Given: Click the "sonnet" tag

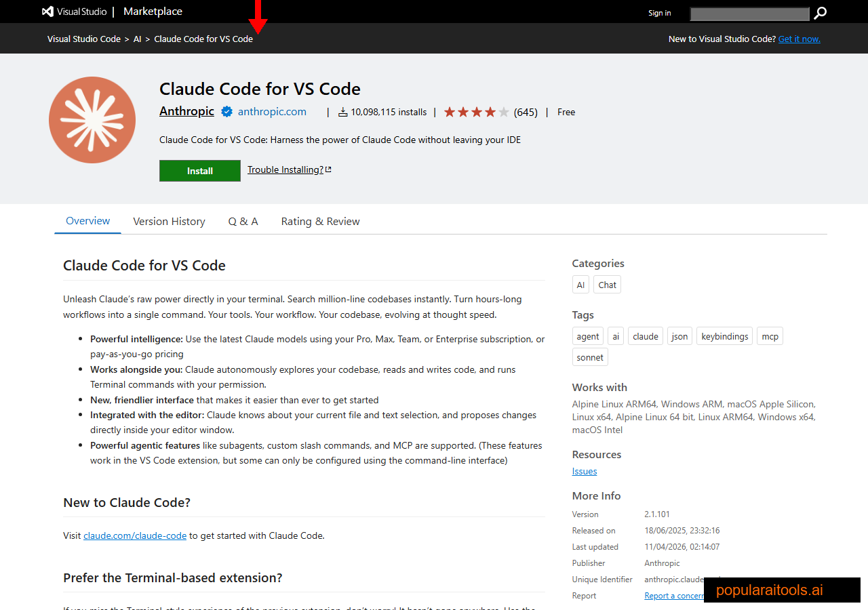Looking at the screenshot, I should click(589, 357).
